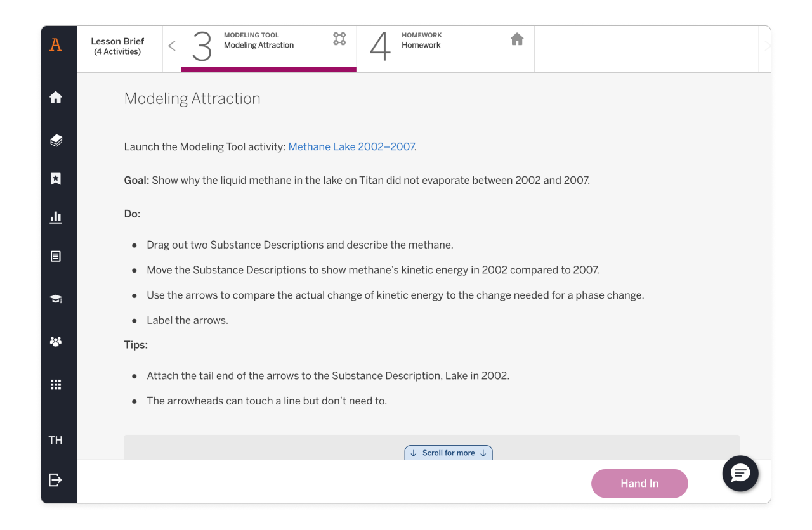Open the bar chart reporting icon

click(56, 217)
